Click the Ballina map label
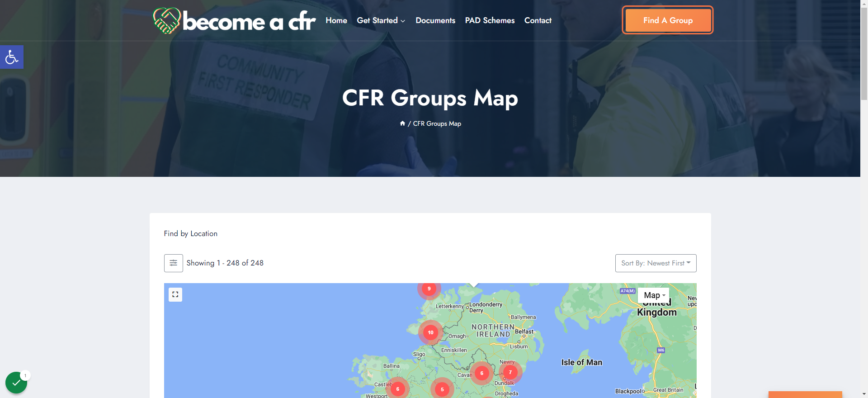Screen dimensions: 868x398 click(392, 366)
